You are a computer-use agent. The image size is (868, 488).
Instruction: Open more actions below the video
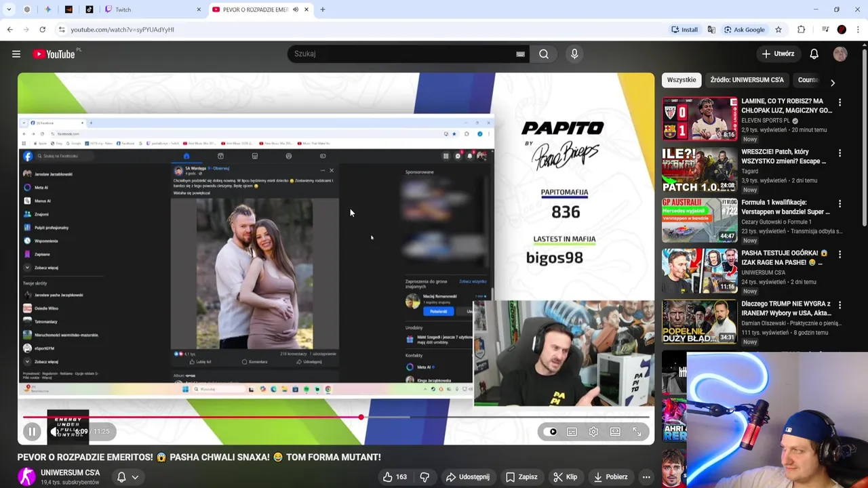click(646, 477)
